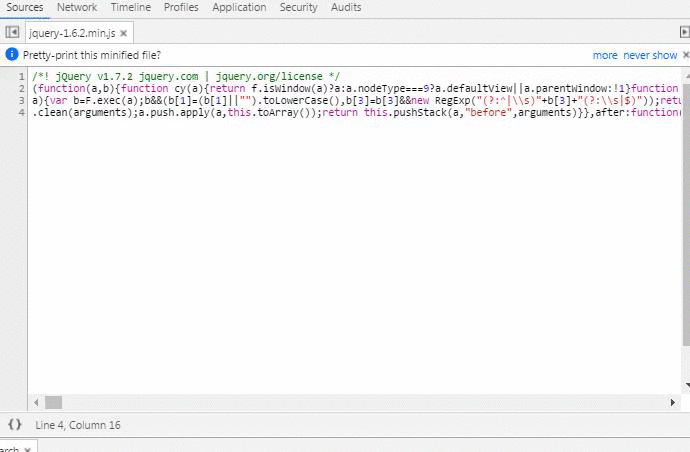Image resolution: width=690 pixels, height=452 pixels.
Task: Open the Timeline tab
Action: (x=131, y=7)
